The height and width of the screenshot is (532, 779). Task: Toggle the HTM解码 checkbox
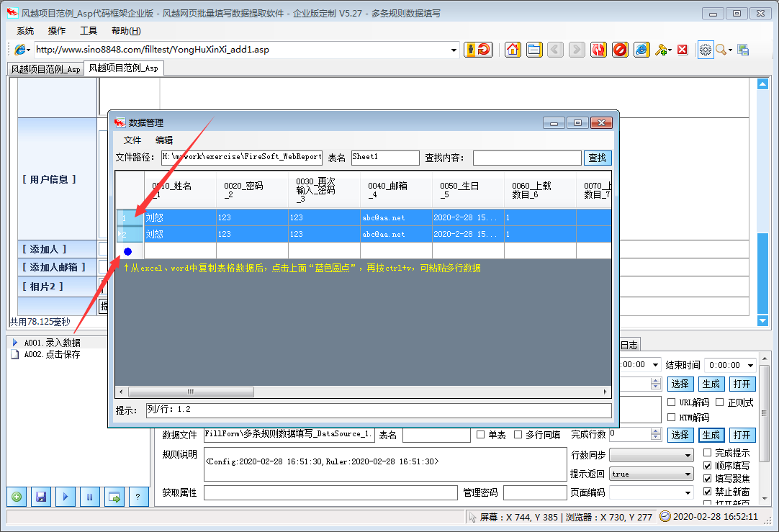click(x=671, y=417)
